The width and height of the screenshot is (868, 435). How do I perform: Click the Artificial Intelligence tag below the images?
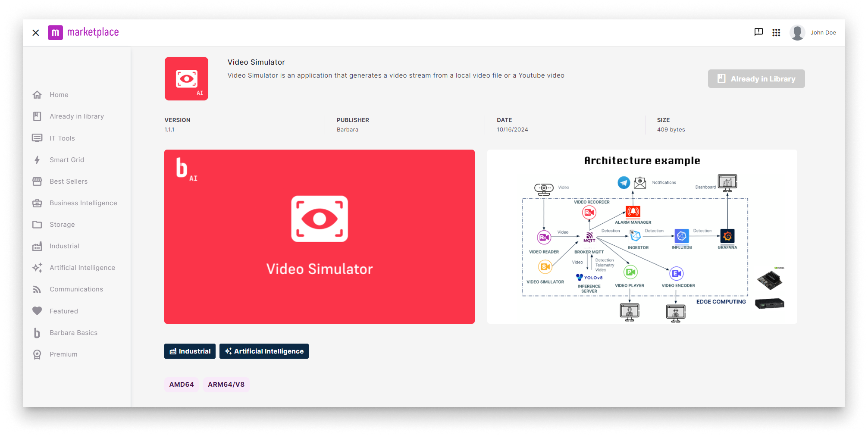point(264,351)
